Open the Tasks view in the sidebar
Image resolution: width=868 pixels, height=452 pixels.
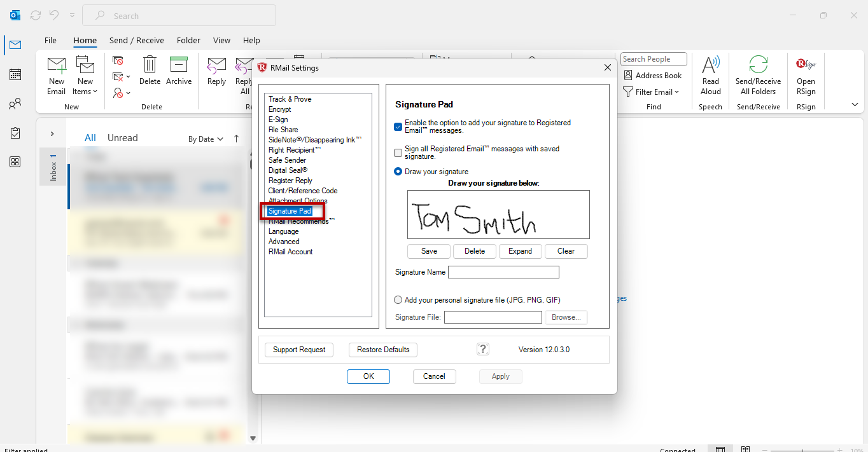point(15,133)
